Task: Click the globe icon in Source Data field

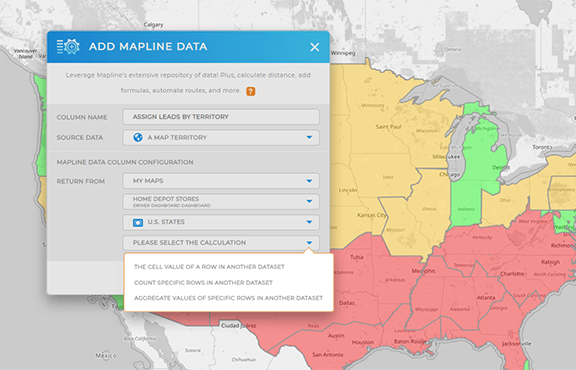Action: pyautogui.click(x=138, y=137)
